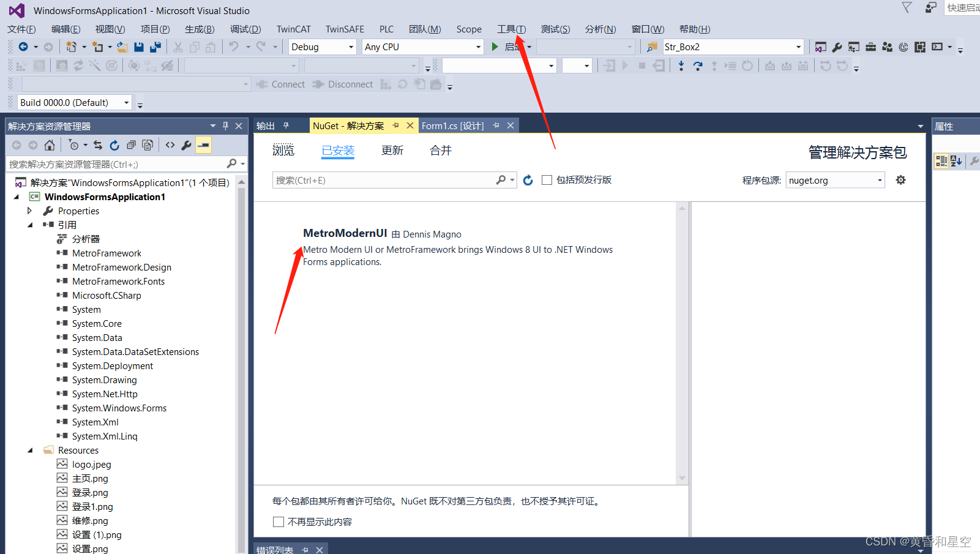The width and height of the screenshot is (980, 554).
Task: Select the 主页.png resource file
Action: click(90, 478)
